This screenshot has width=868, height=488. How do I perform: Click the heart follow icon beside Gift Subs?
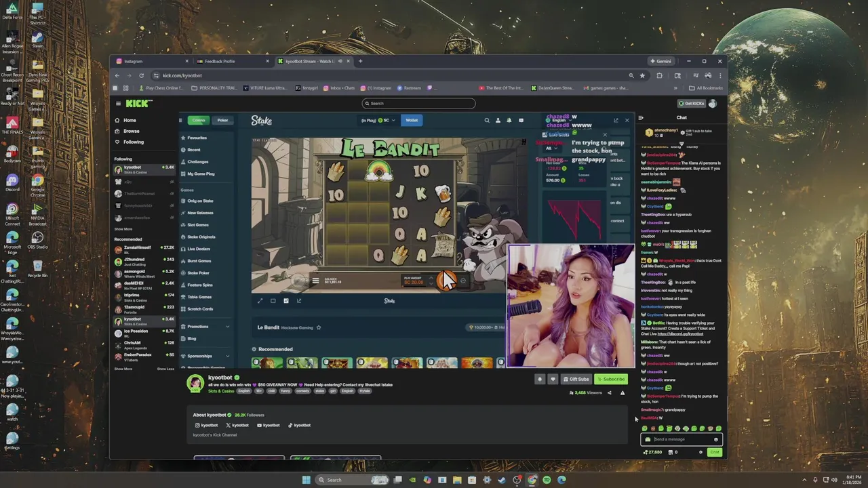coord(553,380)
